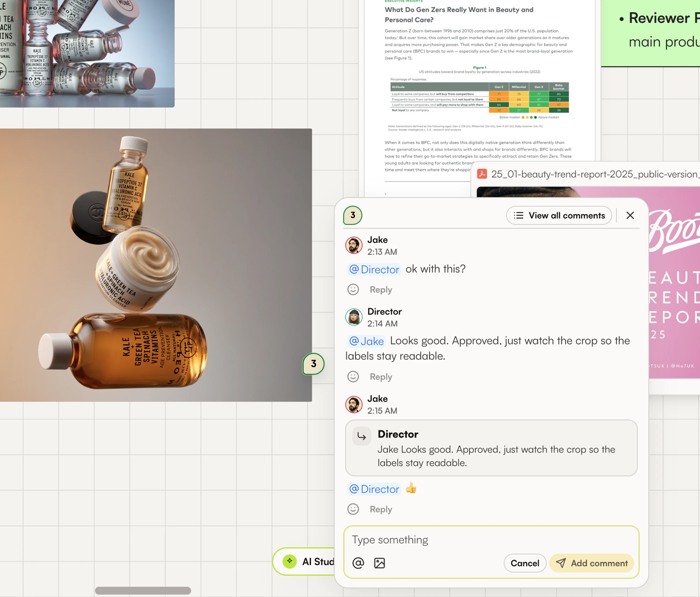Click the '2:14 AM' timestamp
The height and width of the screenshot is (597, 700).
click(x=383, y=324)
